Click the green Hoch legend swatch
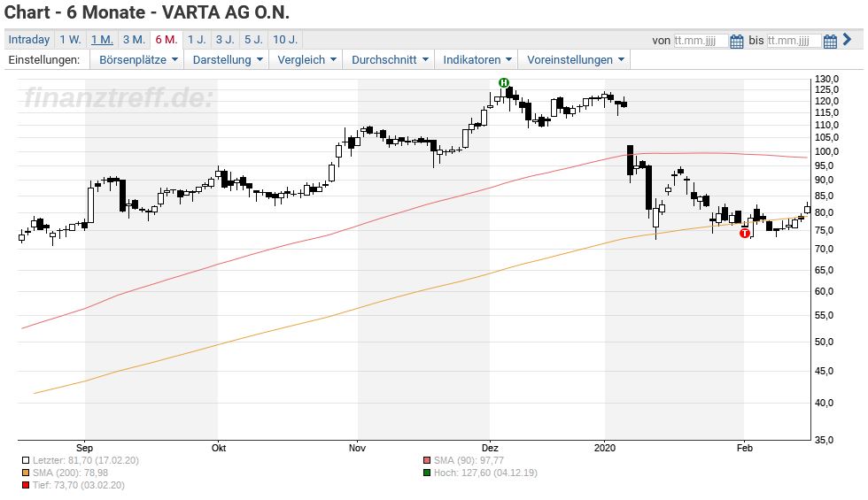Viewport: 868px width, 500px height. click(x=426, y=473)
